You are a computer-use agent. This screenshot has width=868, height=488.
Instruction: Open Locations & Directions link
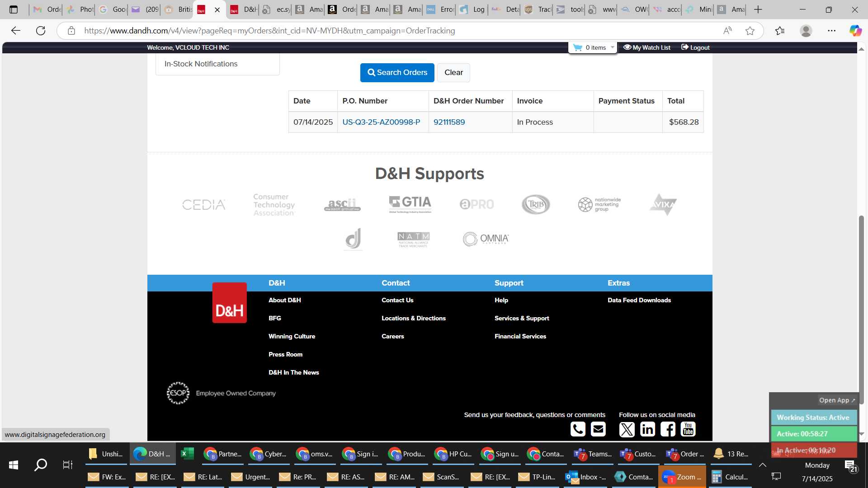point(413,318)
